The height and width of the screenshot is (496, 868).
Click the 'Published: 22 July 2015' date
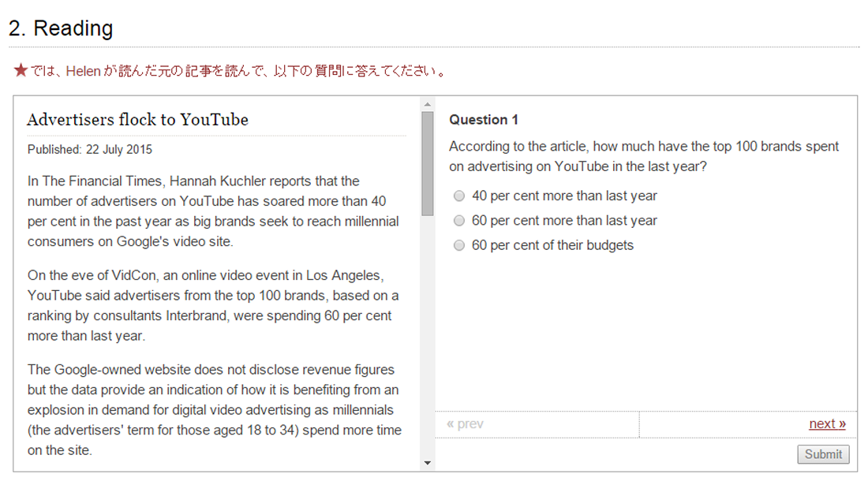coord(90,149)
